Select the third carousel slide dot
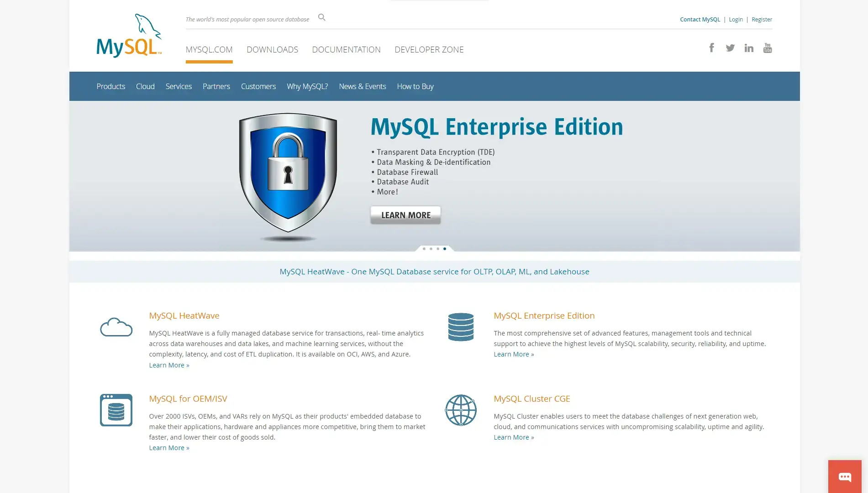 coord(438,249)
